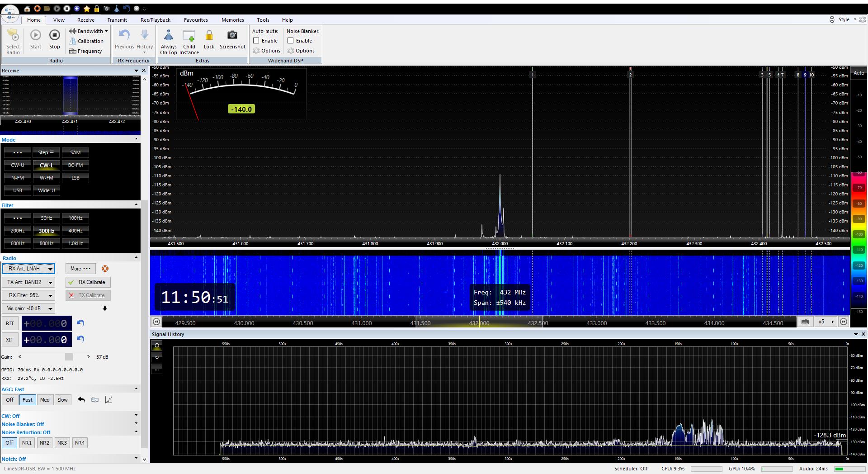
Task: Click the Lock padlock icon
Action: point(209,36)
